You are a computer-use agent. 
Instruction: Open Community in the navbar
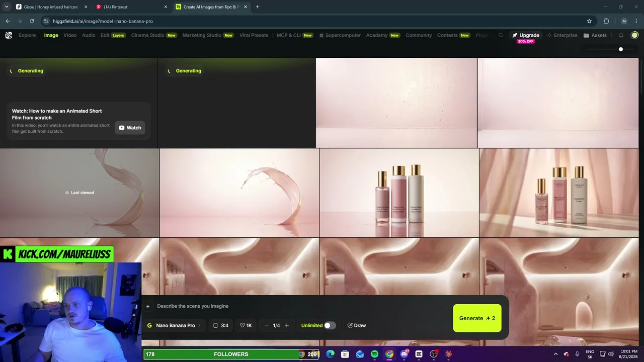[419, 35]
